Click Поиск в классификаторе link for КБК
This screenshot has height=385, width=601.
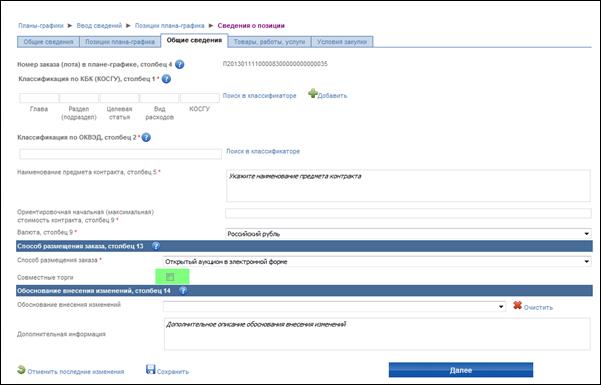pos(259,95)
